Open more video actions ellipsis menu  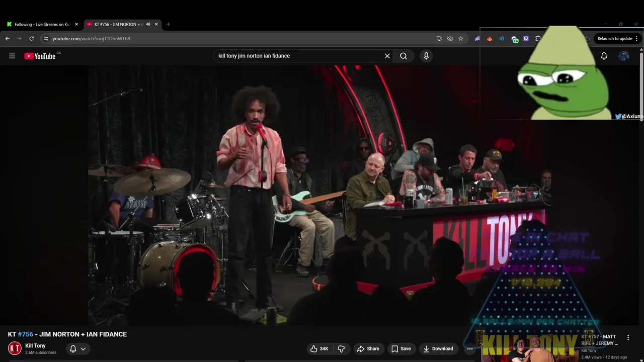(469, 348)
